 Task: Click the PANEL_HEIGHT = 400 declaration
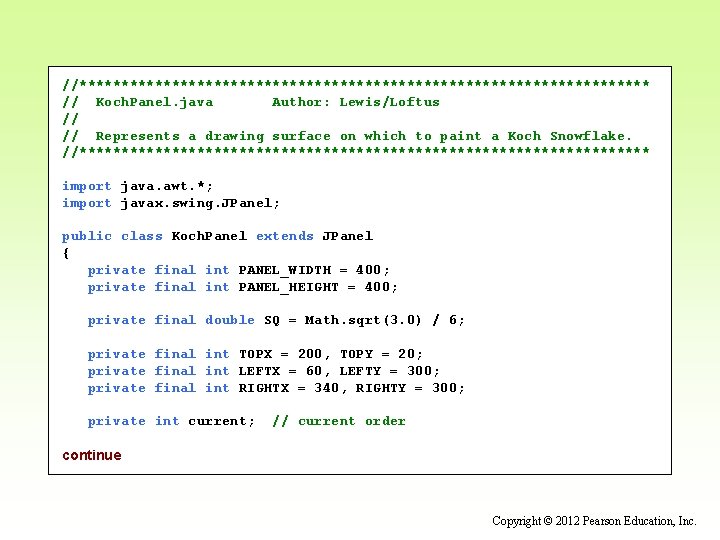coord(242,287)
